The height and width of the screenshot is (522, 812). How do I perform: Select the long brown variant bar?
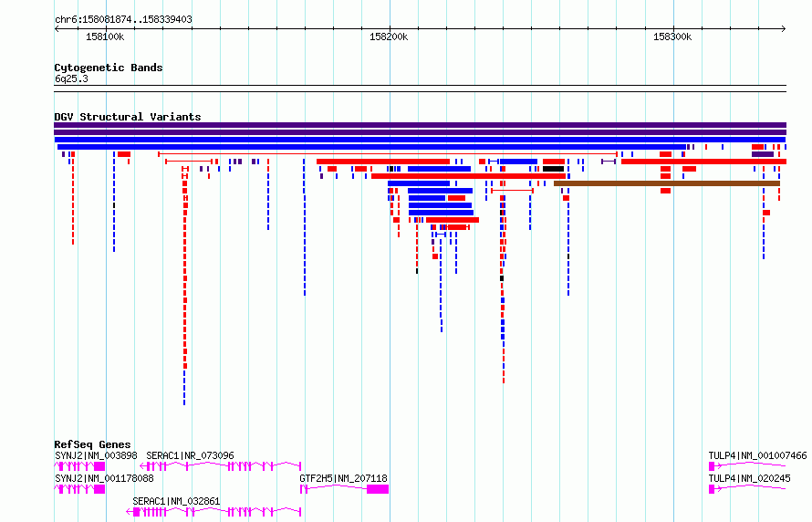667,183
